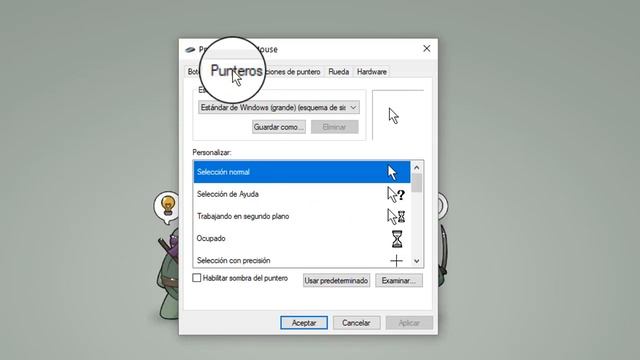
Task: Click the pointer preview box
Action: [x=398, y=115]
